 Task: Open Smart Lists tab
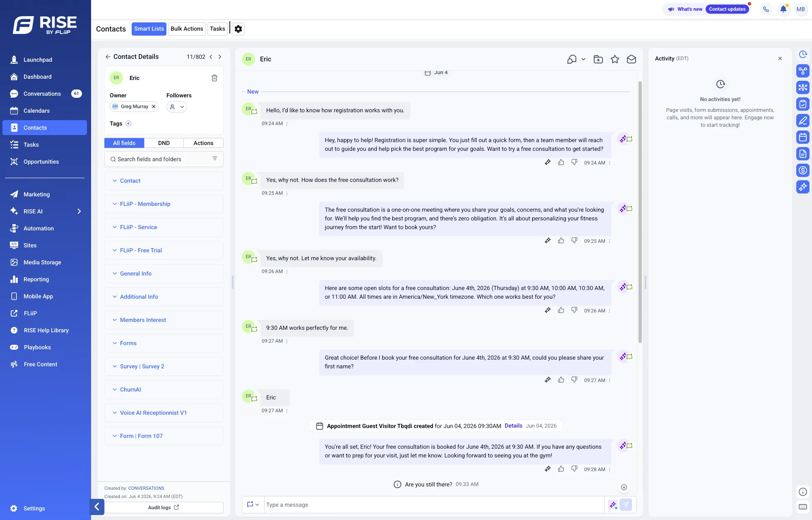click(149, 29)
